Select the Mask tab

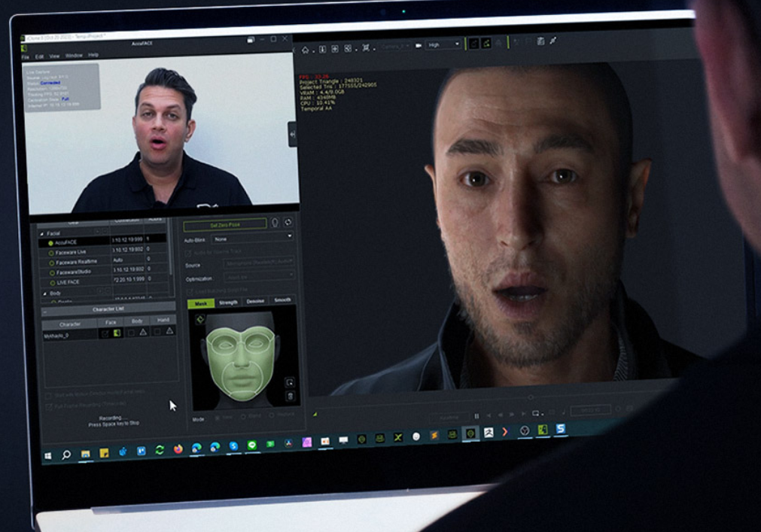point(201,303)
